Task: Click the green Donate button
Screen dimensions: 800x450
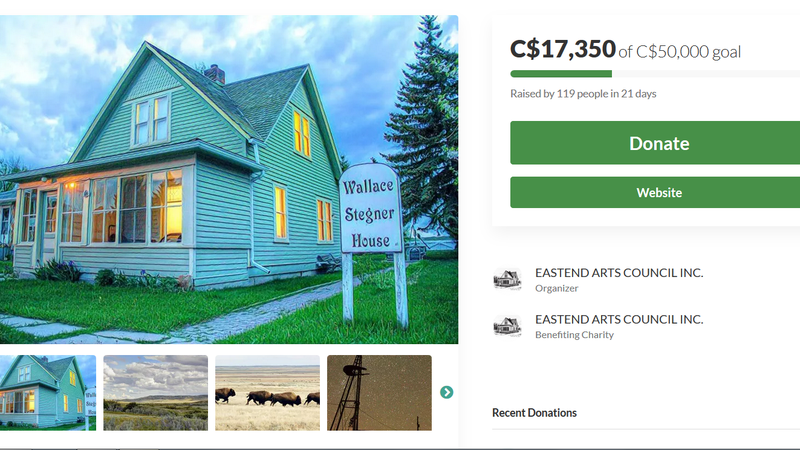Action: [x=655, y=143]
